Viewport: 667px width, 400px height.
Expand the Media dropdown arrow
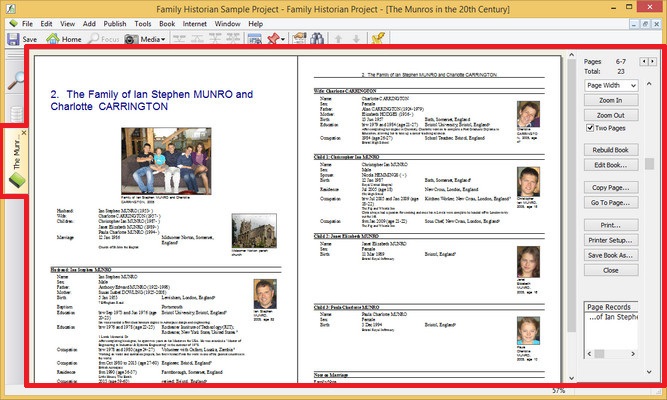click(x=163, y=39)
